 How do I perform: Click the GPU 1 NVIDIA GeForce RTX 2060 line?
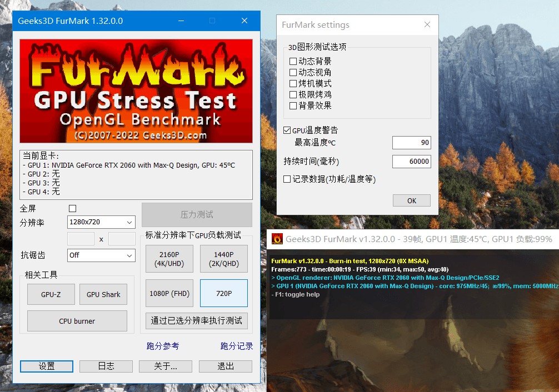[129, 165]
